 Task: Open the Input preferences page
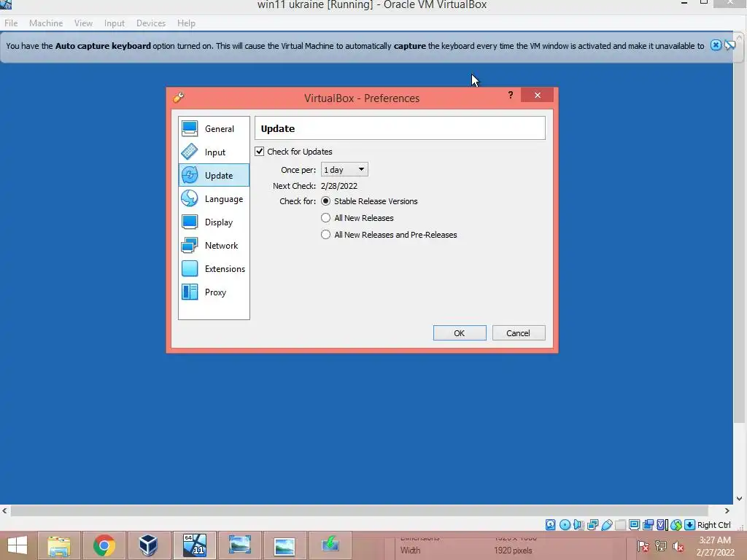(x=214, y=152)
